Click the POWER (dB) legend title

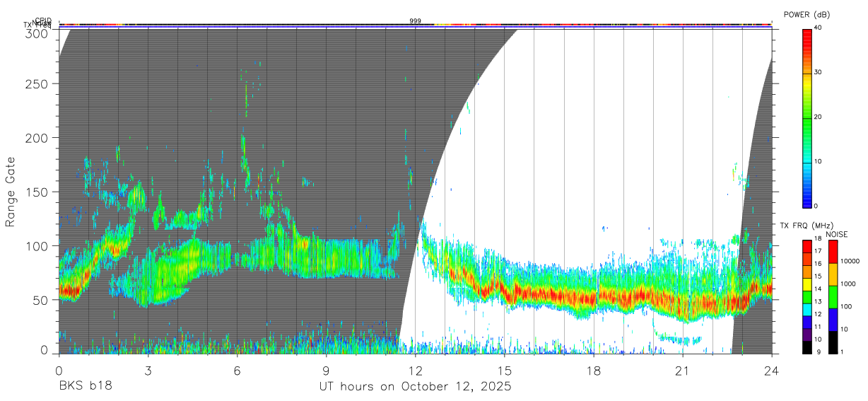(807, 15)
